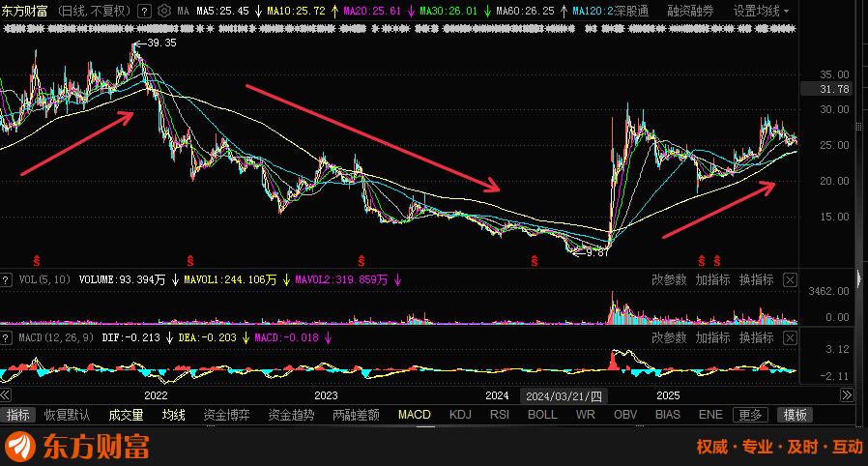Click the MA label next to the gear
The height and width of the screenshot is (466, 868).
[x=184, y=11]
